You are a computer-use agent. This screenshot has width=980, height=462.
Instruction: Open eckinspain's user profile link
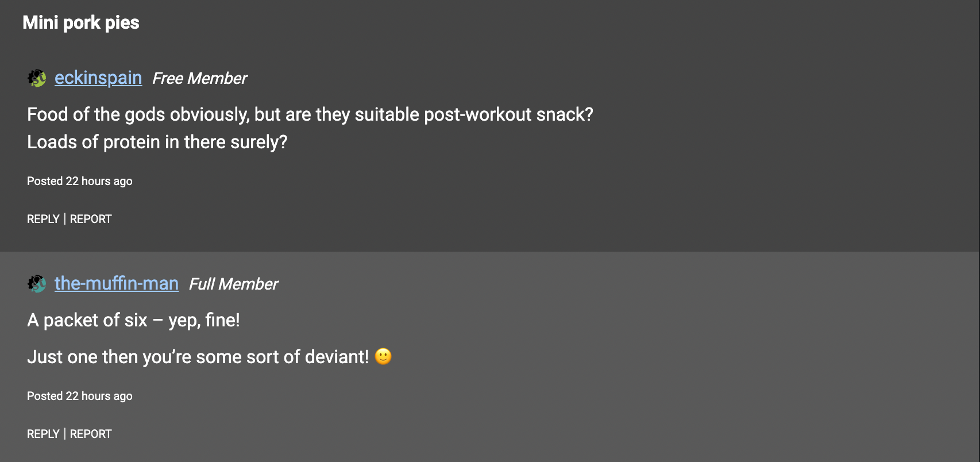click(98, 78)
